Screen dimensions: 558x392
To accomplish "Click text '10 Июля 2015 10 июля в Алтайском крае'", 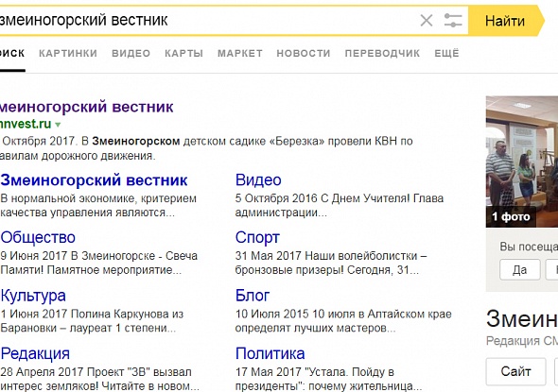I will point(343,315).
